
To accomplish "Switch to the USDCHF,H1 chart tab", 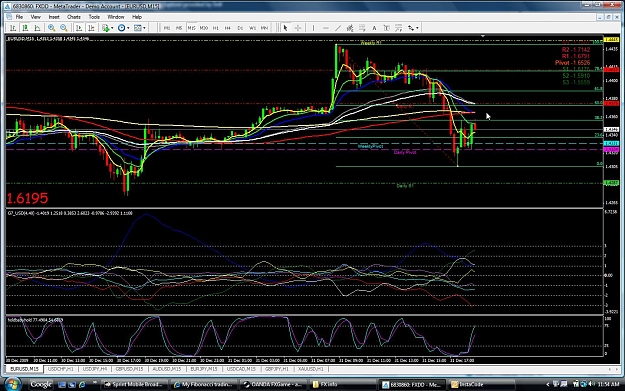I will point(61,369).
